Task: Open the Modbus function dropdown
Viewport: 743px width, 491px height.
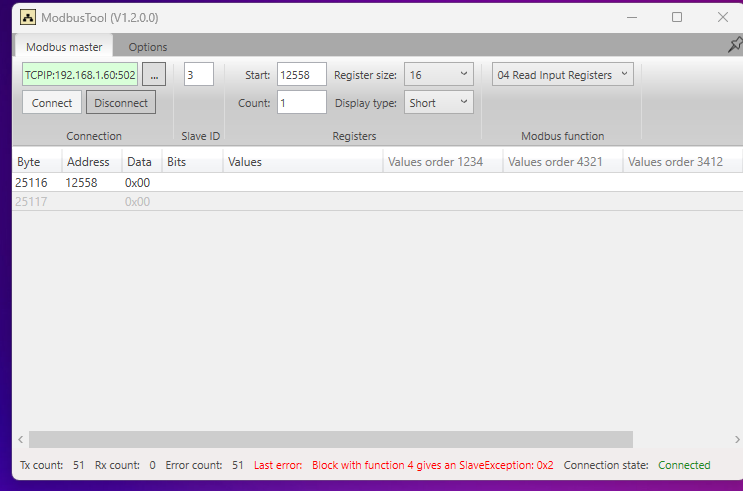Action: click(x=562, y=74)
